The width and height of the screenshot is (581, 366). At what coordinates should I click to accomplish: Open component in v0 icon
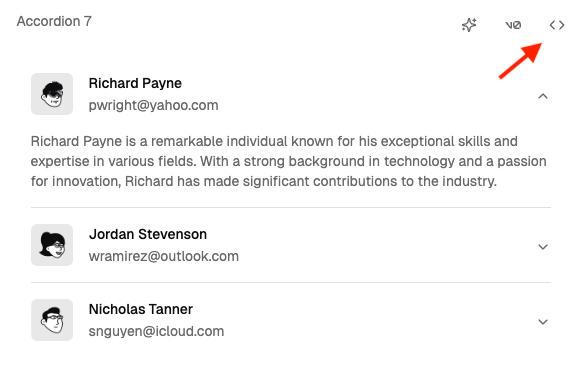513,25
